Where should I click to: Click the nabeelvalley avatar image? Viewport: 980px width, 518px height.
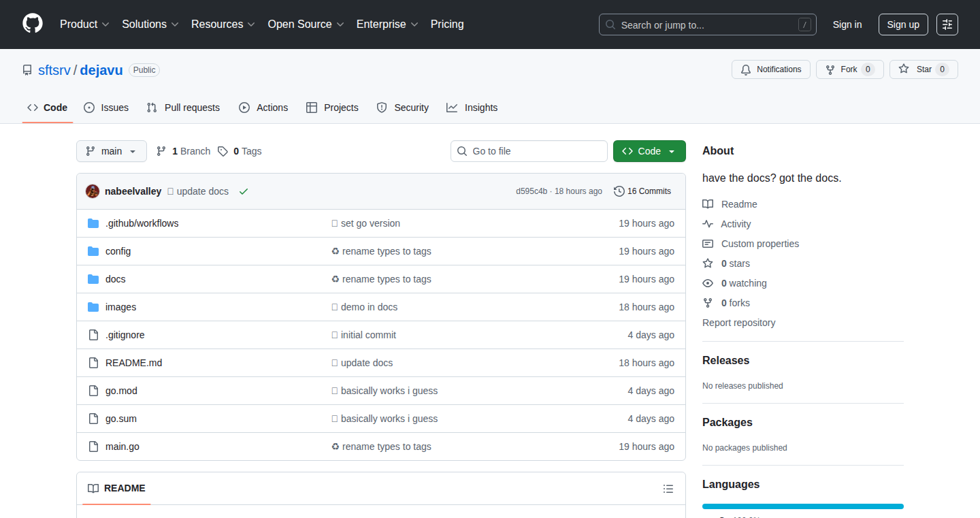[93, 191]
